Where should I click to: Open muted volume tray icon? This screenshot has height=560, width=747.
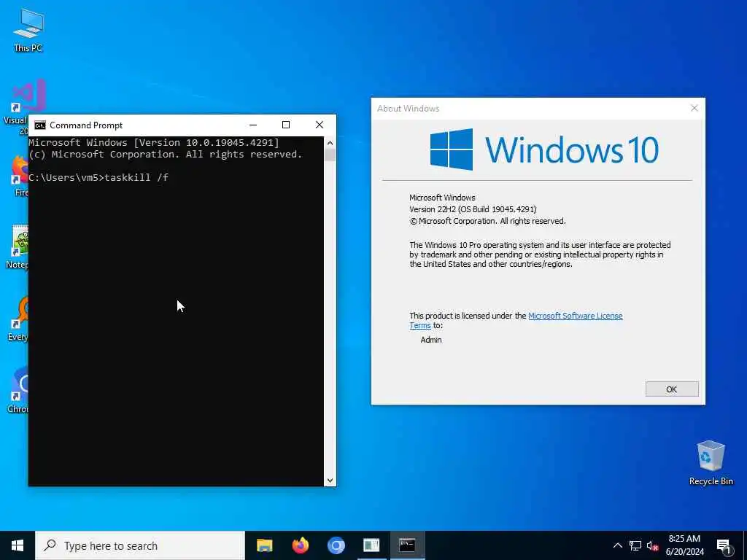click(x=653, y=545)
